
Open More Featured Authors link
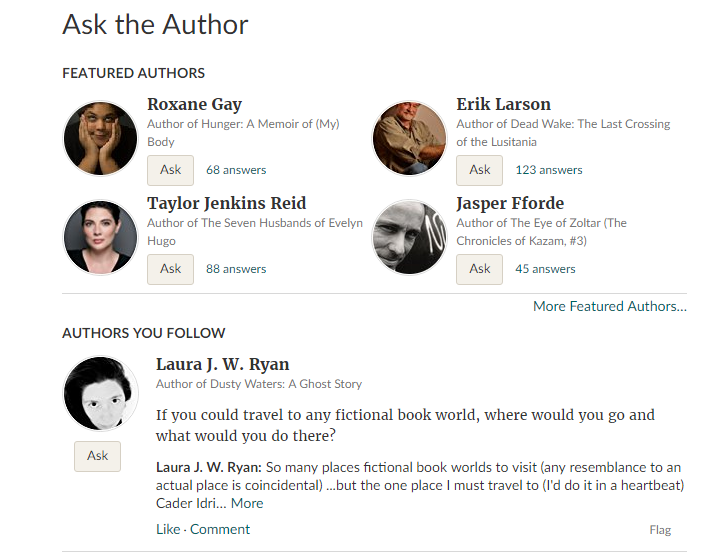tap(610, 307)
